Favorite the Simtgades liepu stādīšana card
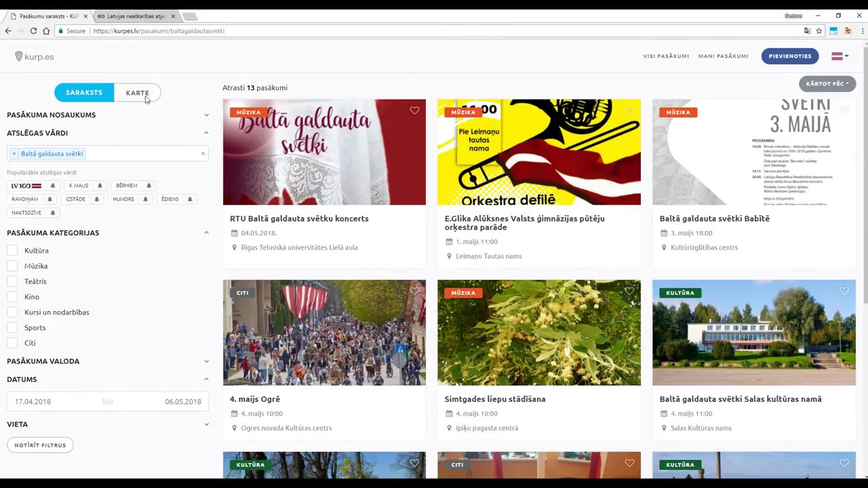This screenshot has height=488, width=868. [629, 291]
